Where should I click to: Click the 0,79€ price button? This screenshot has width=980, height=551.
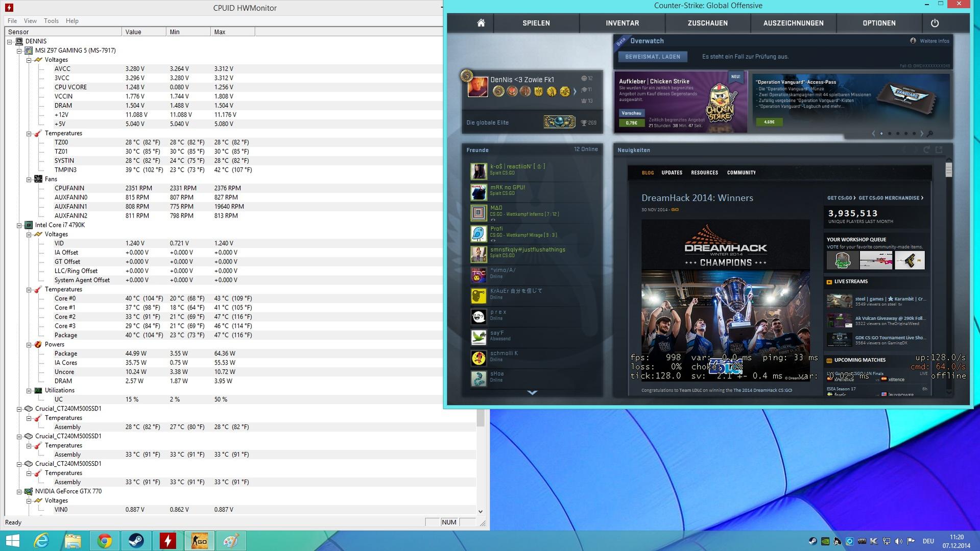pos(631,123)
